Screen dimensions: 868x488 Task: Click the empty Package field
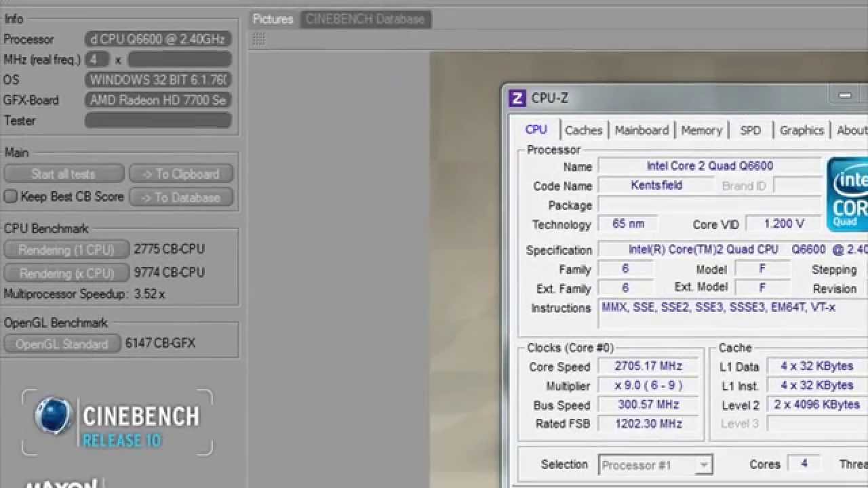[x=709, y=205]
